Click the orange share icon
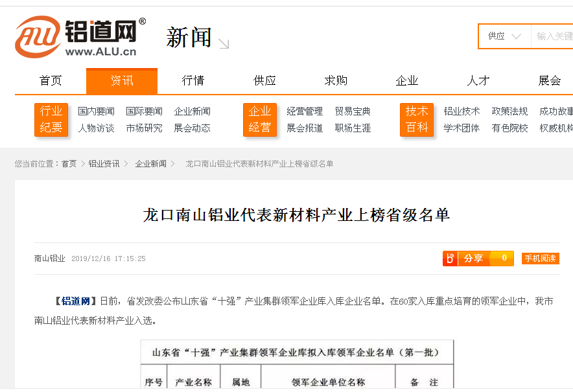Viewport: 573px width, 392px height. click(x=450, y=259)
